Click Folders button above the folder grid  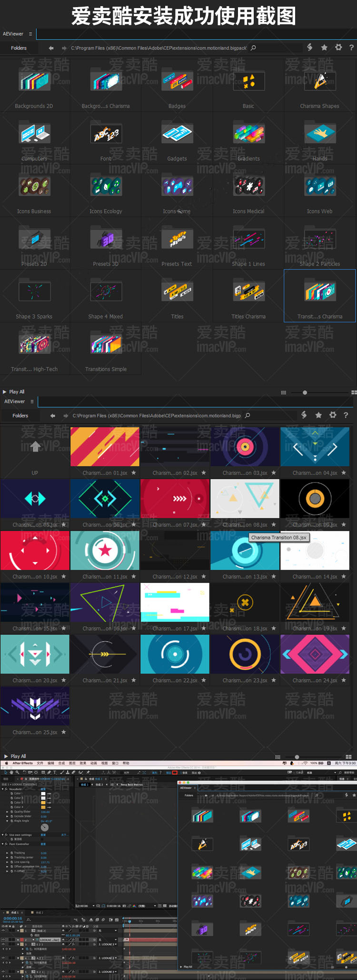[x=19, y=48]
